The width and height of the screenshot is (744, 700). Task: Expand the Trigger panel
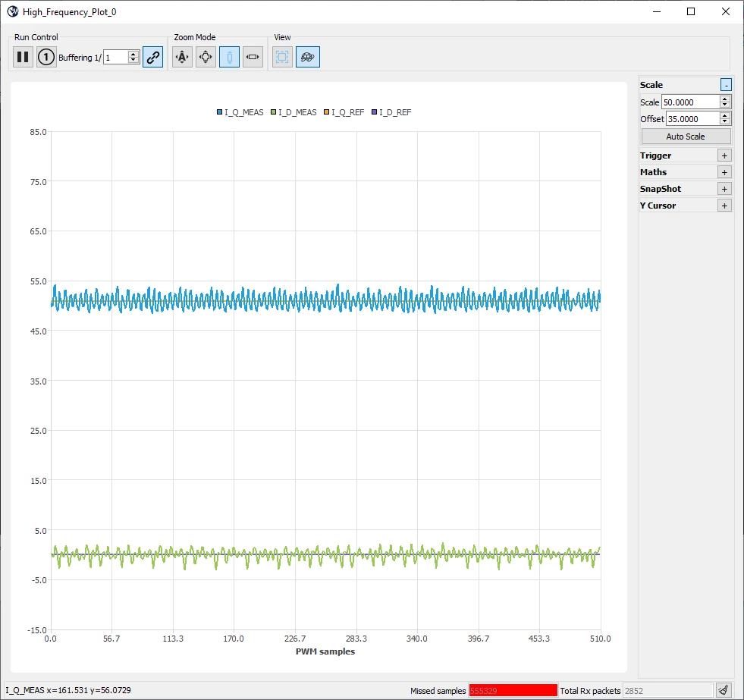pyautogui.click(x=724, y=155)
